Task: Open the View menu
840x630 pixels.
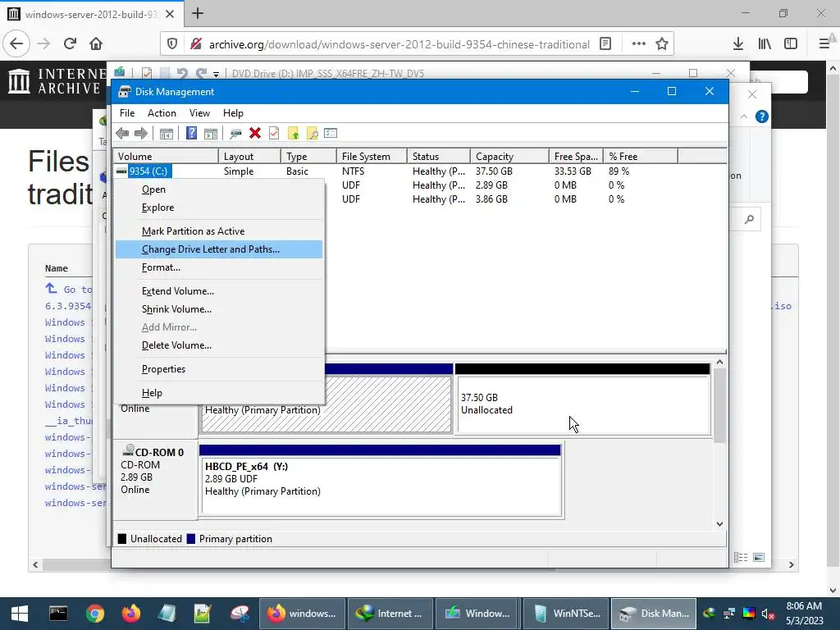Action: (199, 113)
